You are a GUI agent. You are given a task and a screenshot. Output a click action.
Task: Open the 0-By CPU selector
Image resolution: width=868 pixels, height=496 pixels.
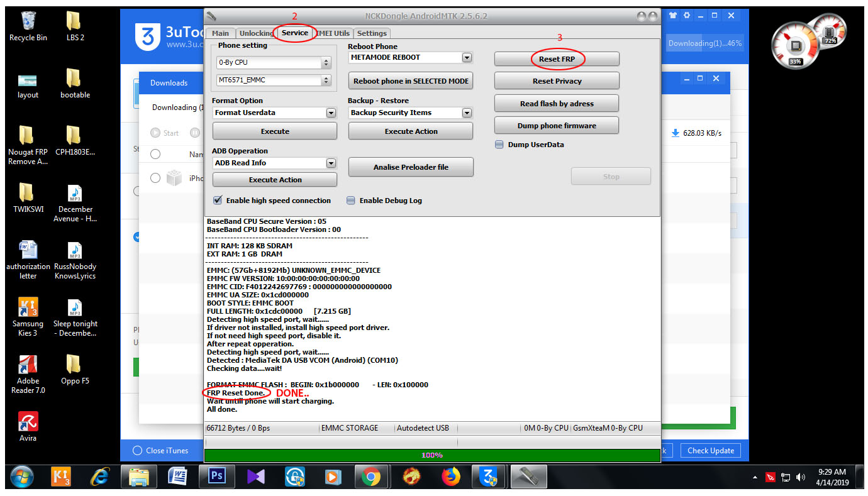(x=273, y=63)
